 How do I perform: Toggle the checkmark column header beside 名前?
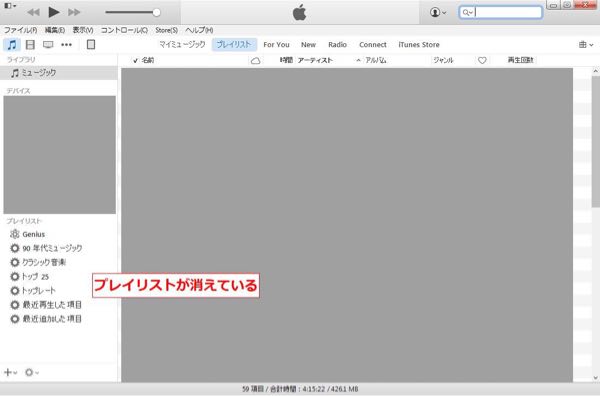(135, 60)
